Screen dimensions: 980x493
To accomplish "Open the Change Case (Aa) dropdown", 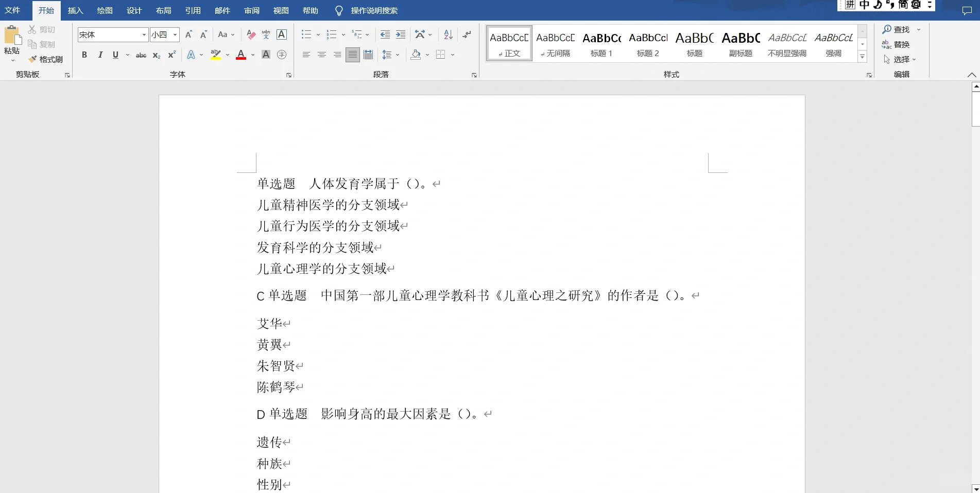I will [226, 34].
